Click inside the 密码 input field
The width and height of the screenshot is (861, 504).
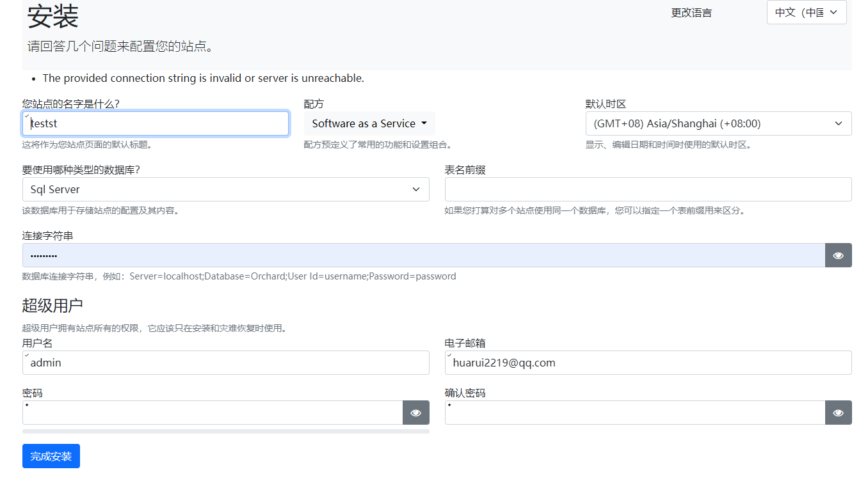pyautogui.click(x=211, y=413)
